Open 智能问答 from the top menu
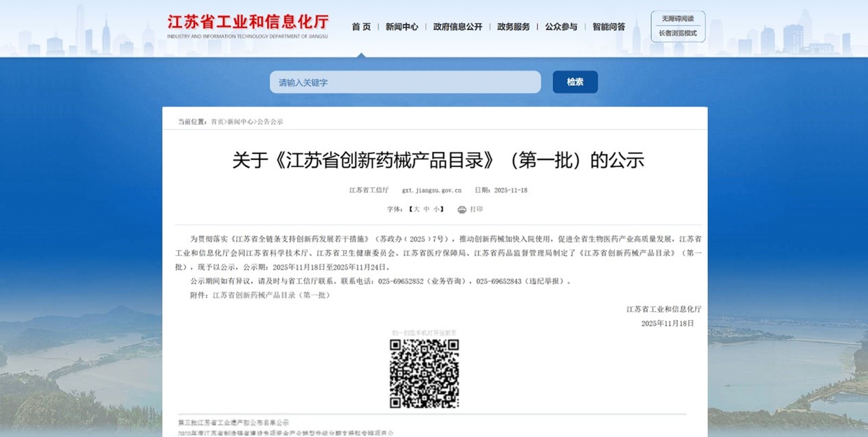The height and width of the screenshot is (437, 868). click(x=609, y=27)
